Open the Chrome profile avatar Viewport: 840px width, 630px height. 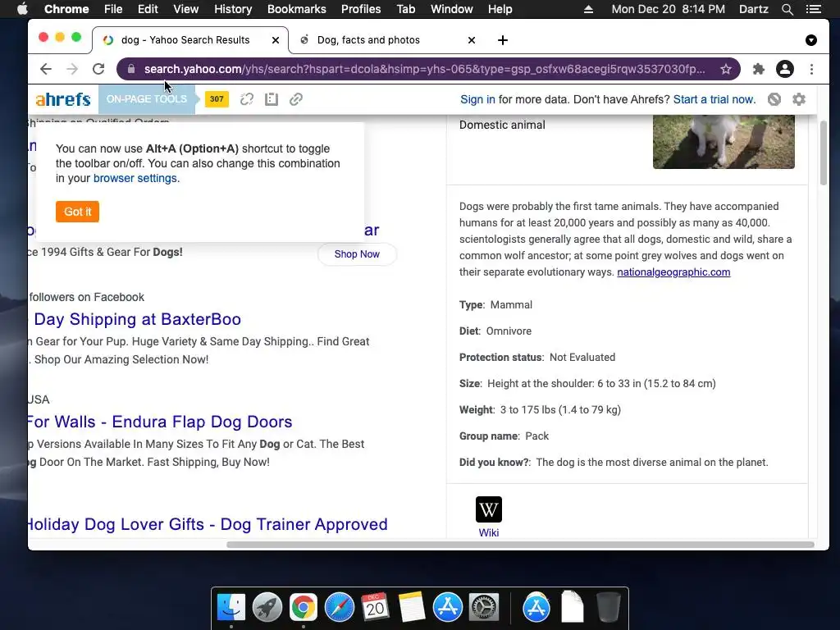(x=785, y=69)
